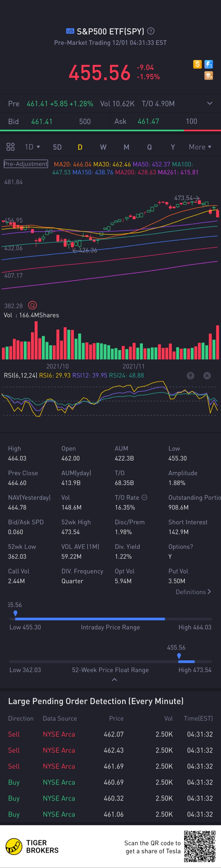Tap the blue lightning quick trade icon
The height and width of the screenshot is (868, 221).
pos(209,64)
